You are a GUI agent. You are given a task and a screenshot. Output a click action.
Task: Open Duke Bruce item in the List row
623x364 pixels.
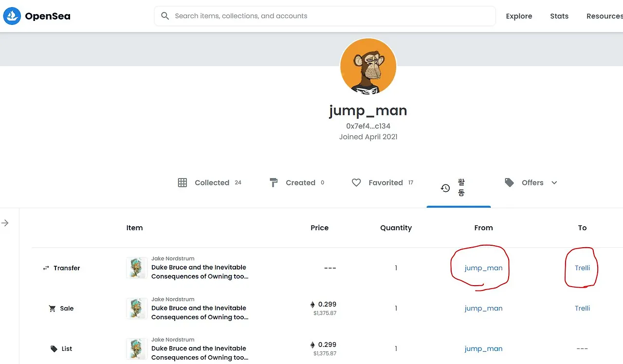pyautogui.click(x=200, y=353)
